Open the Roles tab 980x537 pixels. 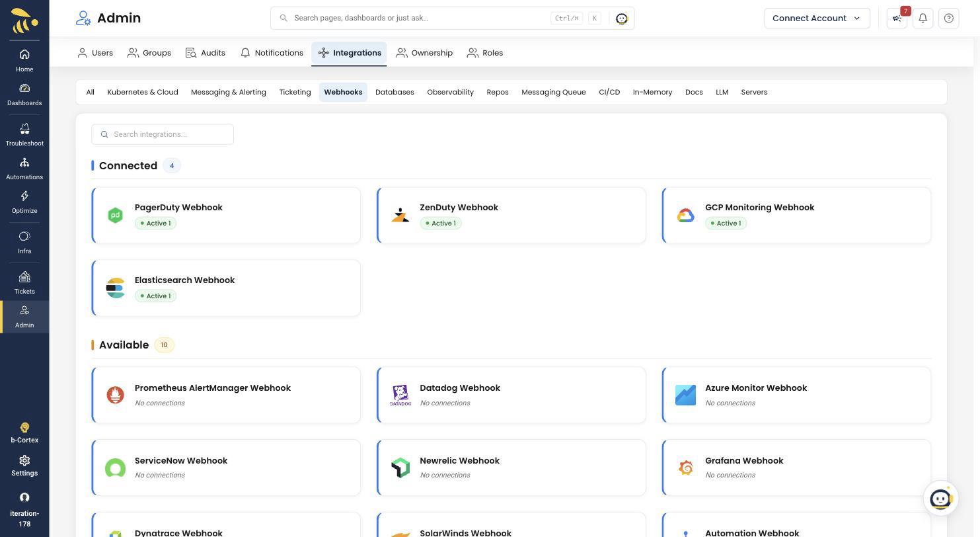click(x=485, y=53)
